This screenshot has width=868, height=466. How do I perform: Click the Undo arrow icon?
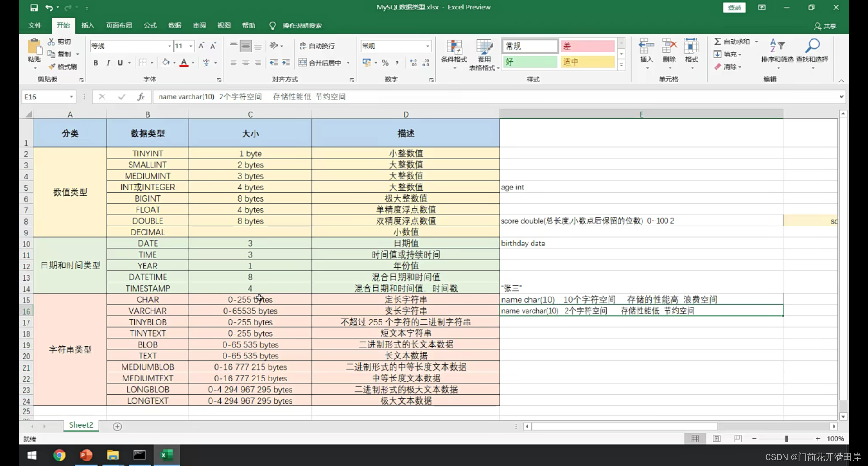(49, 8)
